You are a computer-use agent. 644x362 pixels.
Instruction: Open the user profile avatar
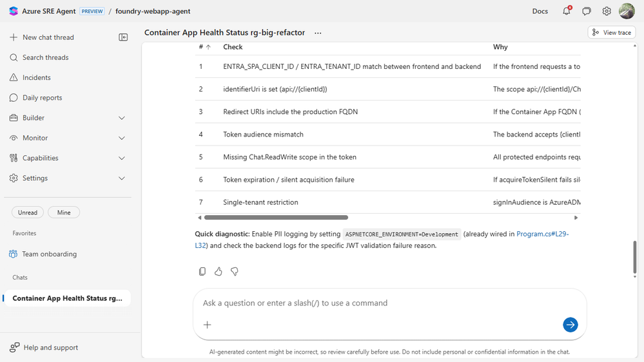[627, 11]
